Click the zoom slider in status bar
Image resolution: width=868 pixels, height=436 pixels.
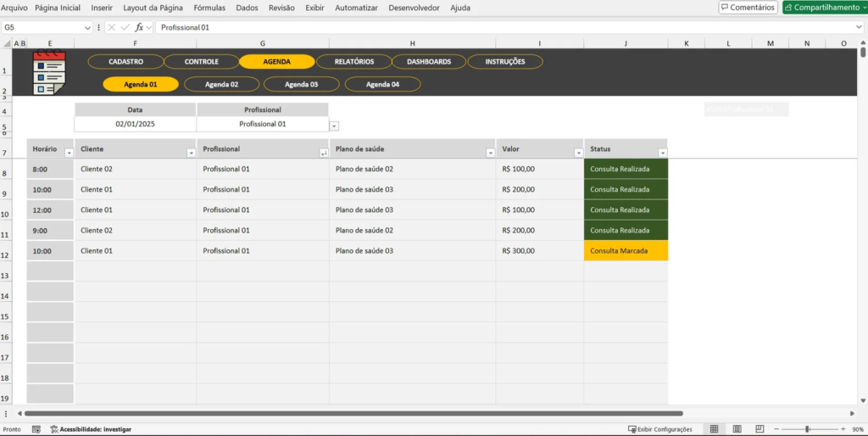(x=807, y=429)
